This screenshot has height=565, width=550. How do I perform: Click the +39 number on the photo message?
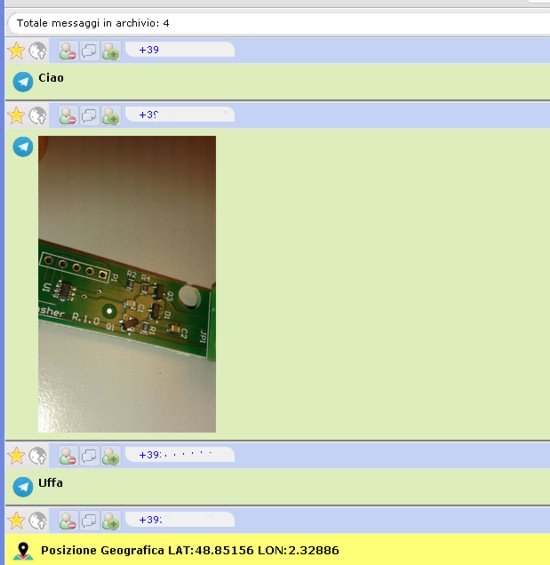click(x=149, y=115)
